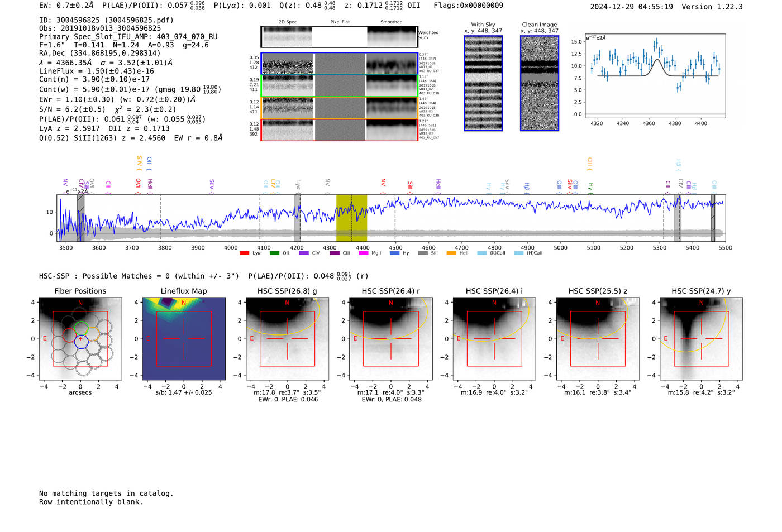Click the Weighted Sum 2D spectrum strip
Image resolution: width=782 pixels, height=532 pixels.
click(339, 36)
